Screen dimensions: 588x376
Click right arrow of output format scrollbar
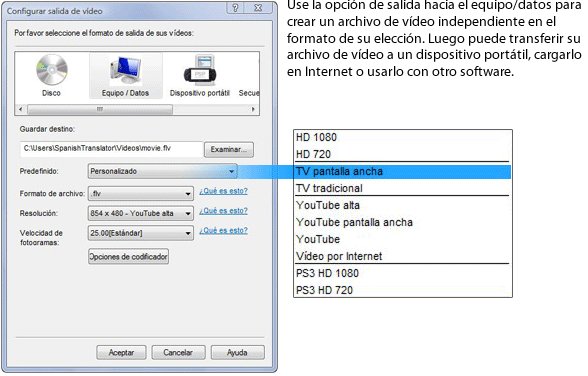254,109
